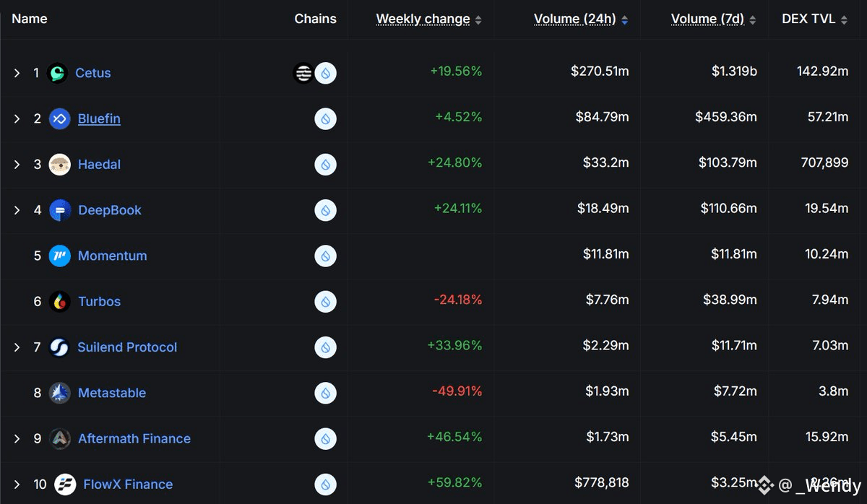
Task: Click Cetus 24h volume $270.51m
Action: tap(600, 71)
